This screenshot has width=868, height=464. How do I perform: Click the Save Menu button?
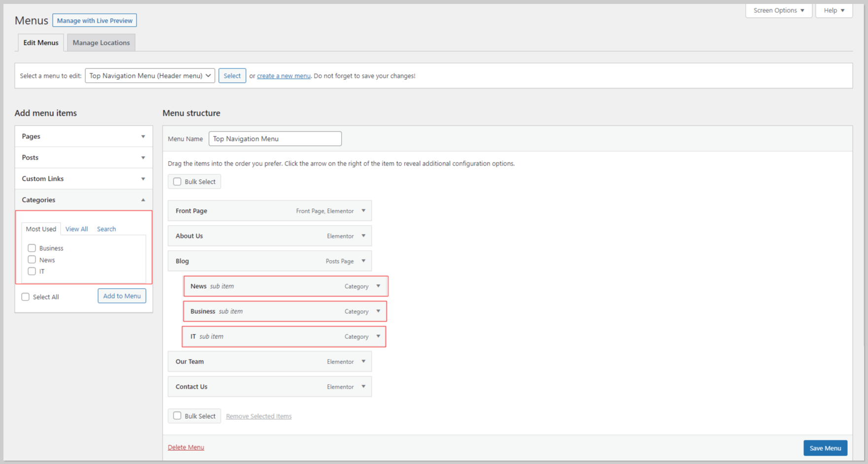point(825,448)
